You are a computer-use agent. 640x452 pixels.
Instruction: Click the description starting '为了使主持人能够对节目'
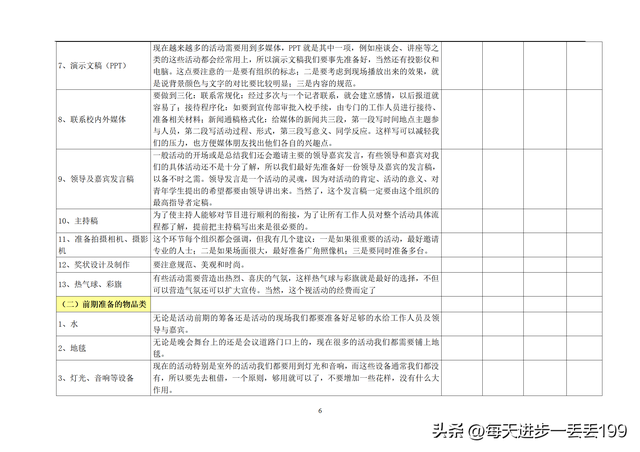coord(296,221)
